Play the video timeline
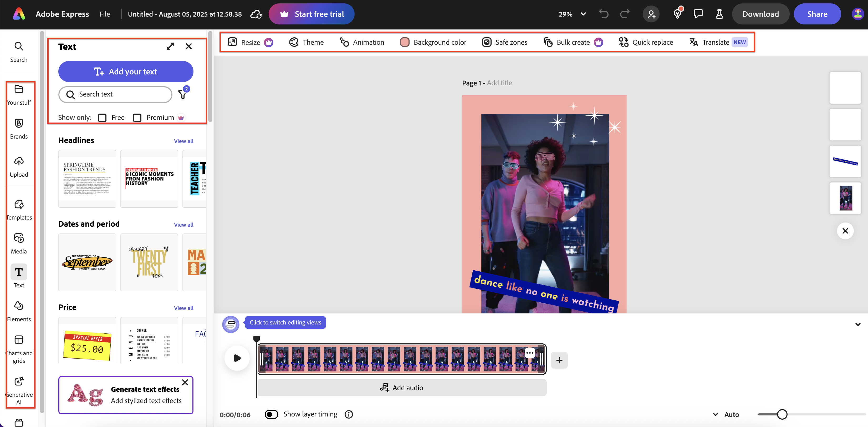868x427 pixels. tap(237, 358)
